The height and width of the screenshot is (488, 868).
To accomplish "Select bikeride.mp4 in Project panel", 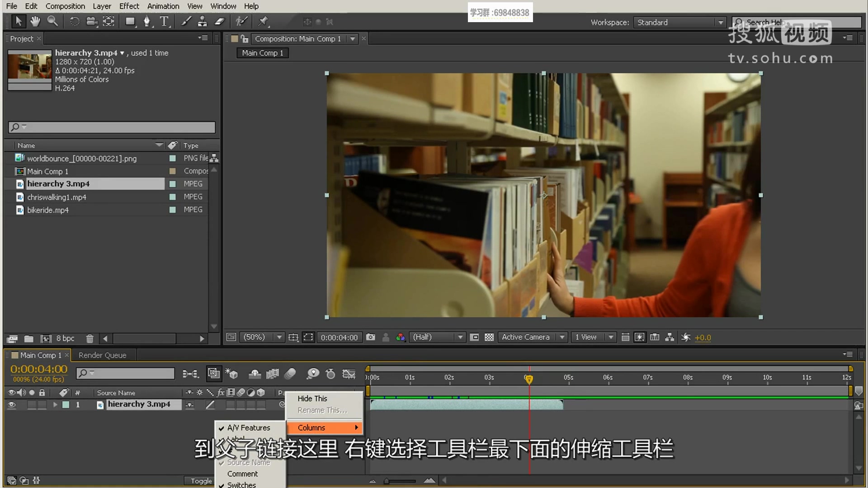I will tap(48, 210).
